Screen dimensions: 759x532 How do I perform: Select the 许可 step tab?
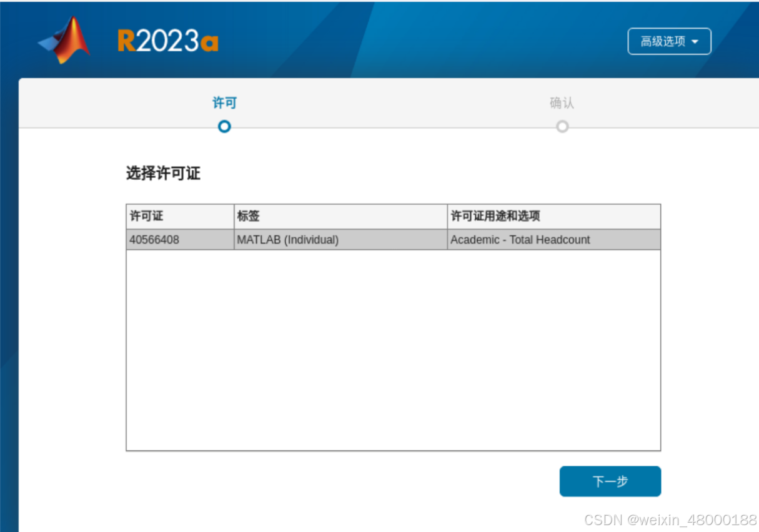click(x=224, y=103)
